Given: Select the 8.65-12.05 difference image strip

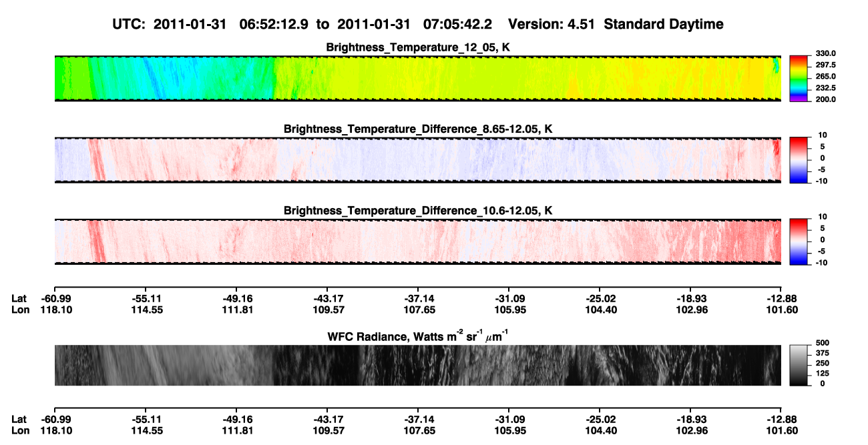Looking at the screenshot, I should (418, 159).
